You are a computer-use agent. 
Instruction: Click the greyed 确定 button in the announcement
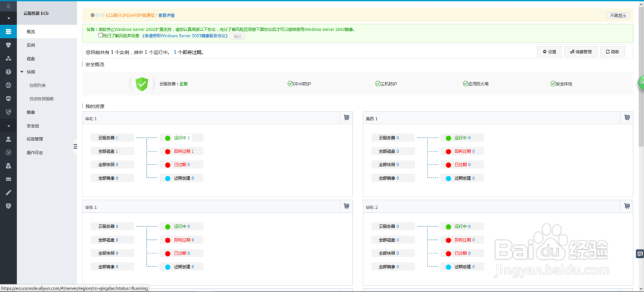point(238,36)
